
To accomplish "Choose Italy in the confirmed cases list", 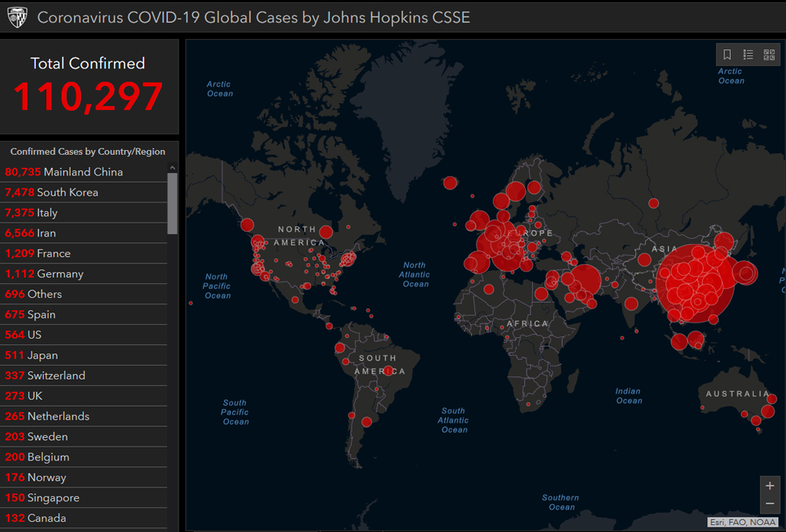I will click(x=84, y=212).
